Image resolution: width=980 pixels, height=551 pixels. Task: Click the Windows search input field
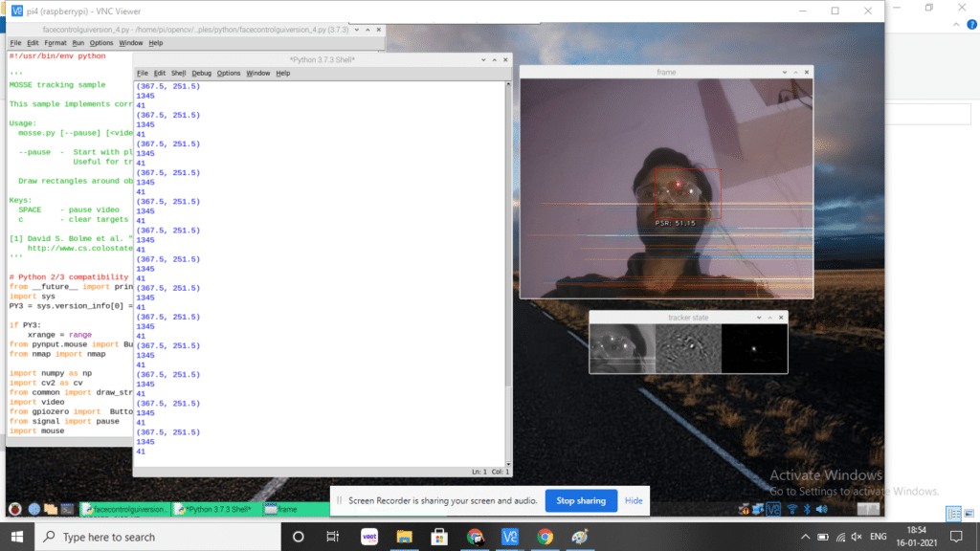(153, 537)
